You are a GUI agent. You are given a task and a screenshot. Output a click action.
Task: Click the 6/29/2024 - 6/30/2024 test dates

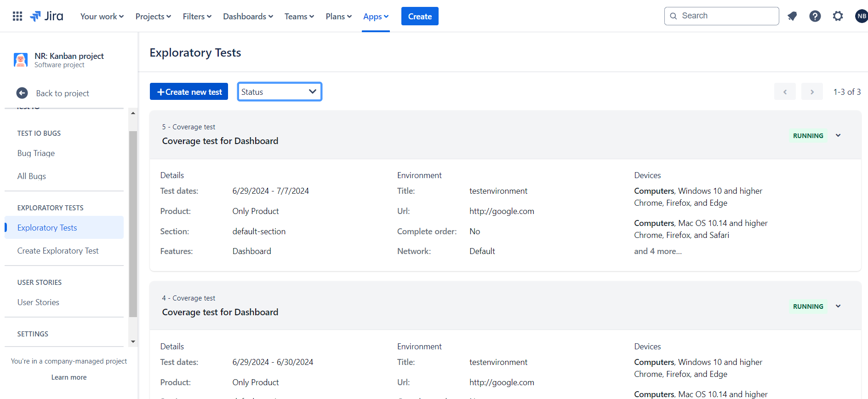click(273, 362)
